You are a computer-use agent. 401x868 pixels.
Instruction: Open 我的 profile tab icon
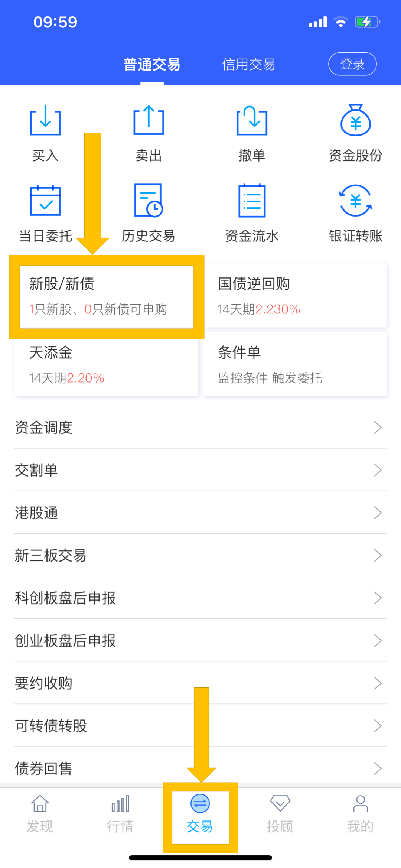coord(360,804)
